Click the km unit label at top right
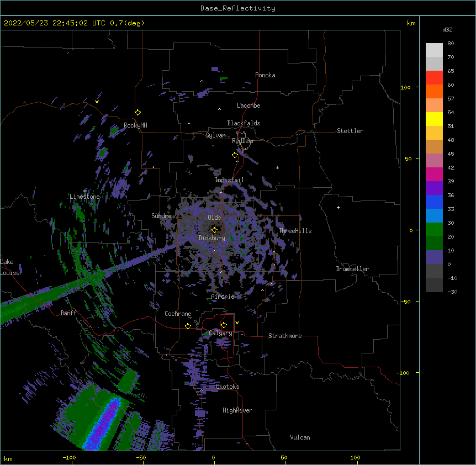 pyautogui.click(x=411, y=23)
